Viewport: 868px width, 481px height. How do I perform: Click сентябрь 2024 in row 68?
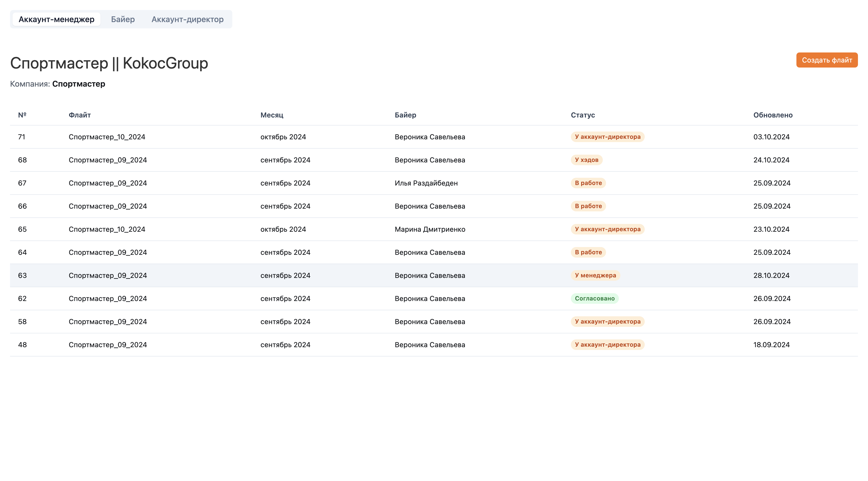click(x=285, y=160)
